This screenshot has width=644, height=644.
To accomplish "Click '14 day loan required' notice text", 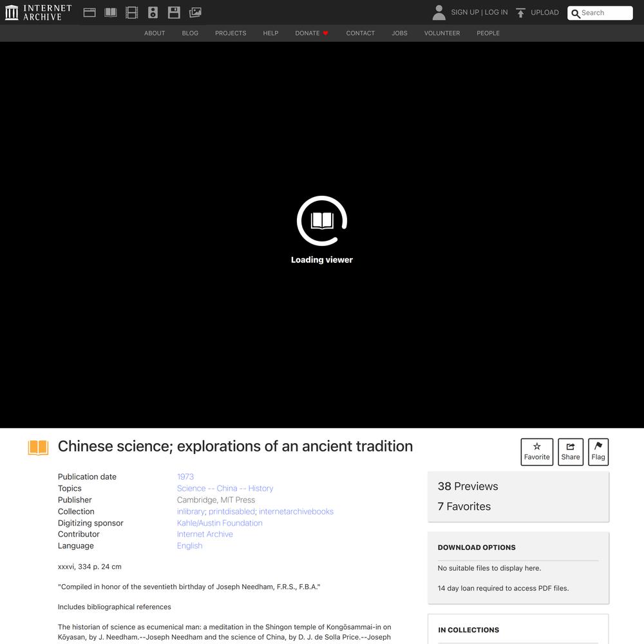I will pyautogui.click(x=503, y=588).
